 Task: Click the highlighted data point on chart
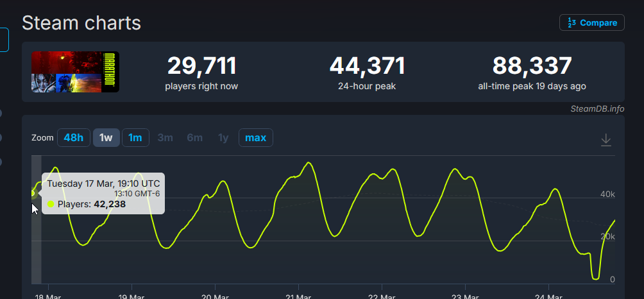click(x=33, y=193)
